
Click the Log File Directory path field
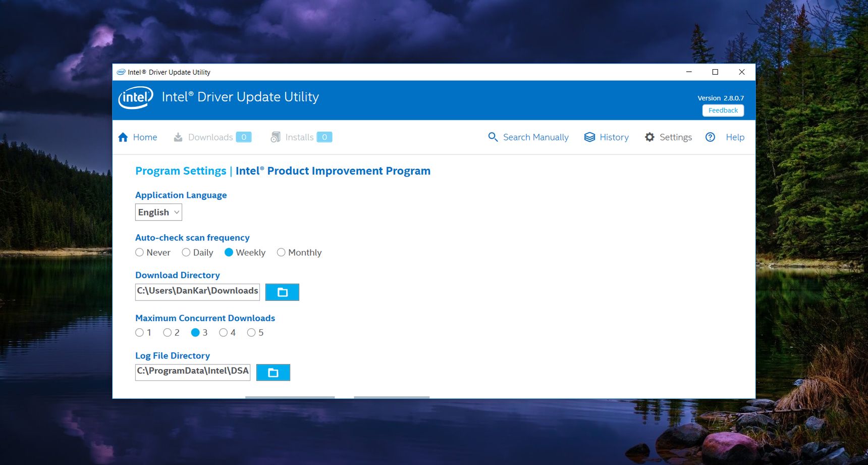pos(193,373)
